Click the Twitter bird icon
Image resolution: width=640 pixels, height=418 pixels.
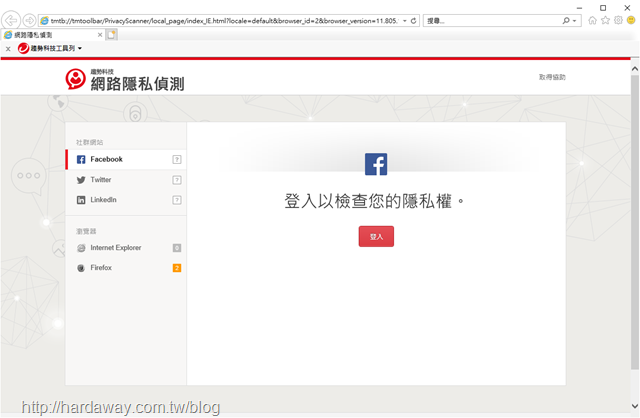81,180
